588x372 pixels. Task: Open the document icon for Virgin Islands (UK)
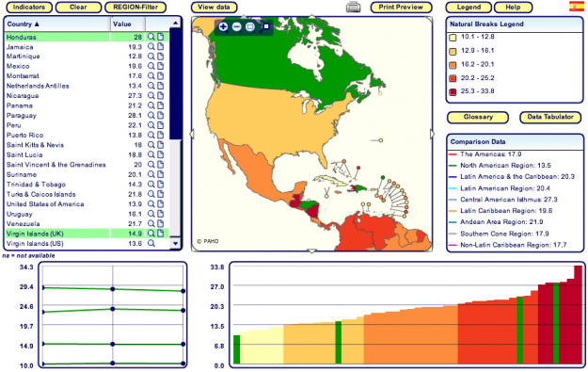tap(161, 234)
